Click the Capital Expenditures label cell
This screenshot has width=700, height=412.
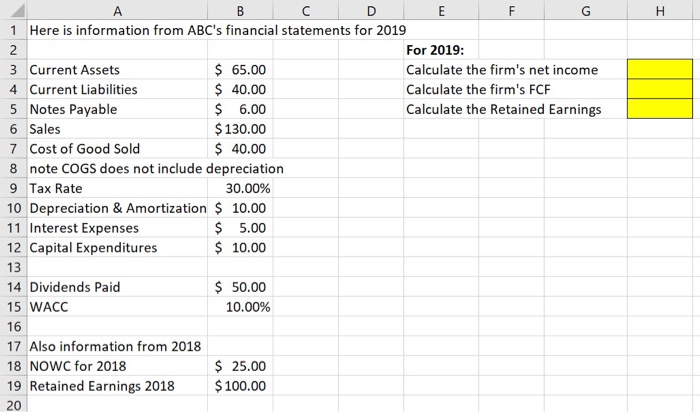pyautogui.click(x=117, y=247)
